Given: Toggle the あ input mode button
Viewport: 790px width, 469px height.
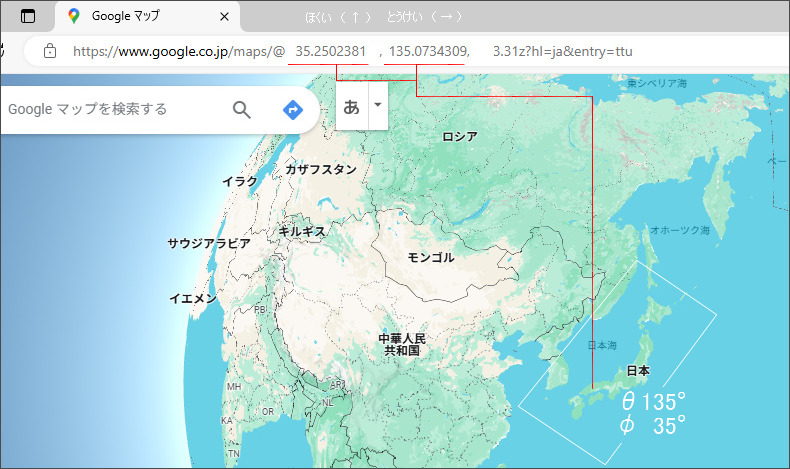Looking at the screenshot, I should 352,107.
